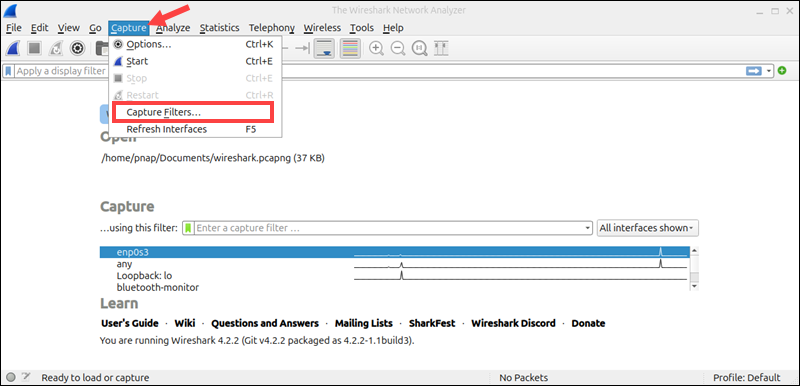This screenshot has width=800, height=386.
Task: Expand the display filter history dropdown
Action: coord(769,71)
